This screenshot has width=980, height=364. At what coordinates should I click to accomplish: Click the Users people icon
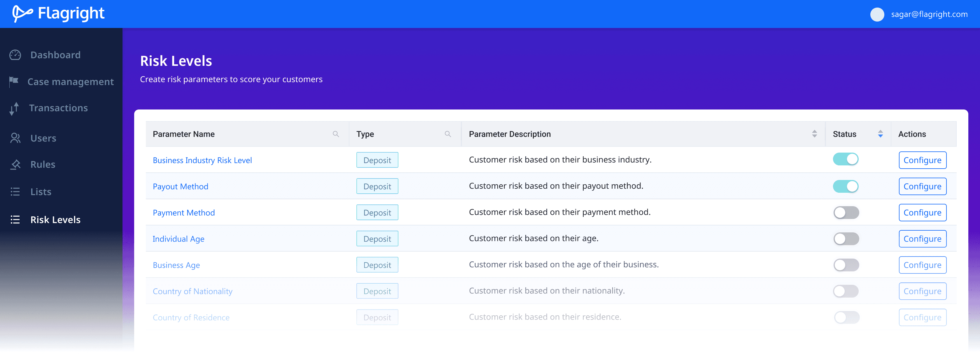(x=15, y=138)
